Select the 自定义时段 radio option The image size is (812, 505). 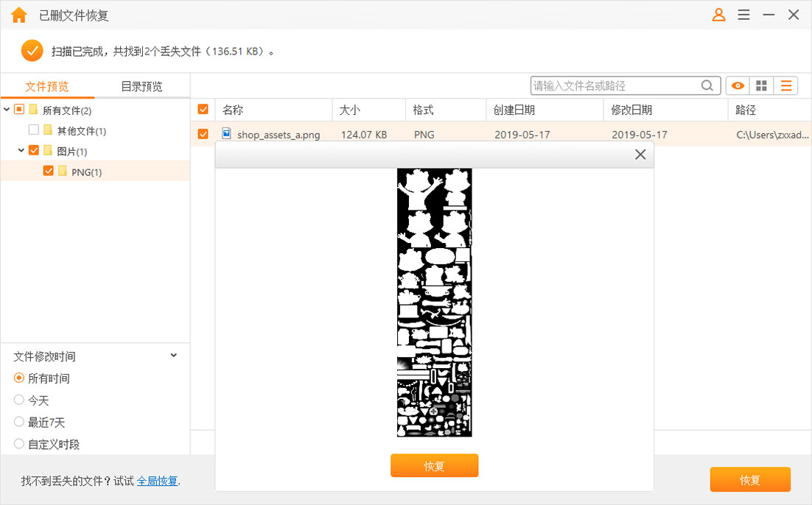tap(18, 445)
